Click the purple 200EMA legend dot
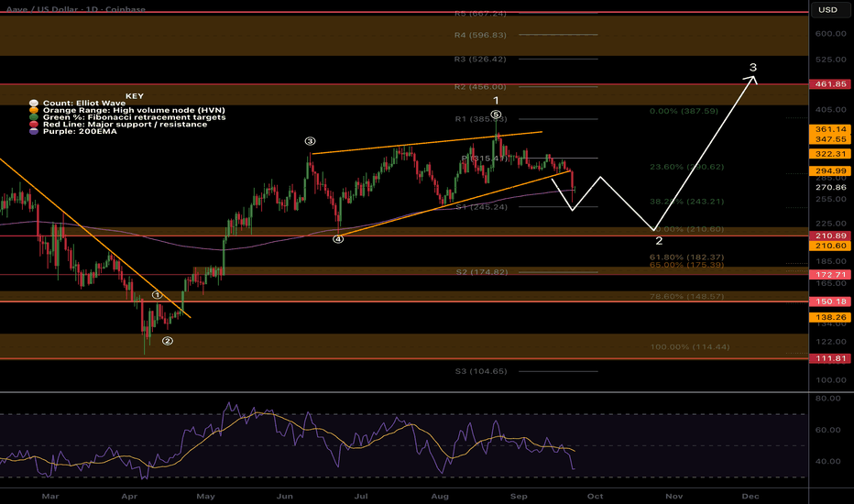 tap(34, 131)
